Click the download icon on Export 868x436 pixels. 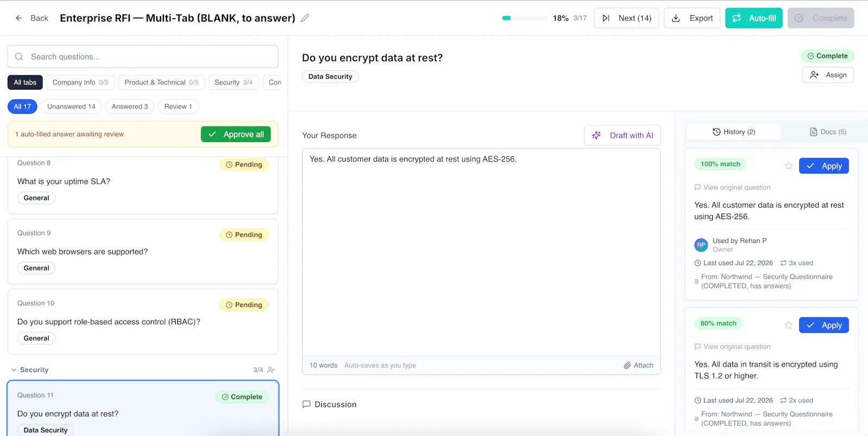pyautogui.click(x=676, y=18)
